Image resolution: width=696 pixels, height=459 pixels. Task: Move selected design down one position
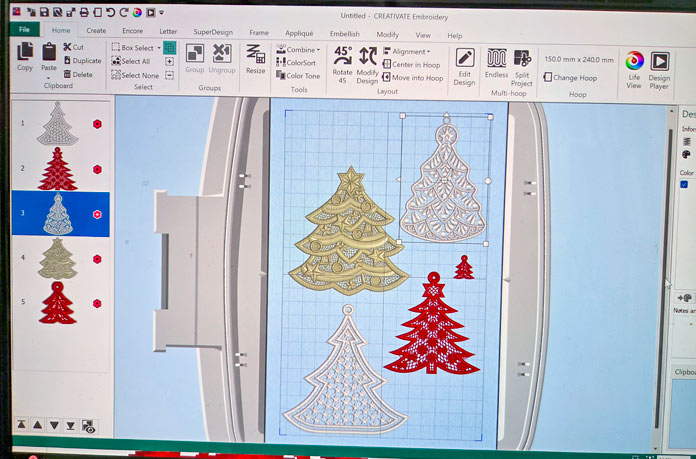(54, 425)
